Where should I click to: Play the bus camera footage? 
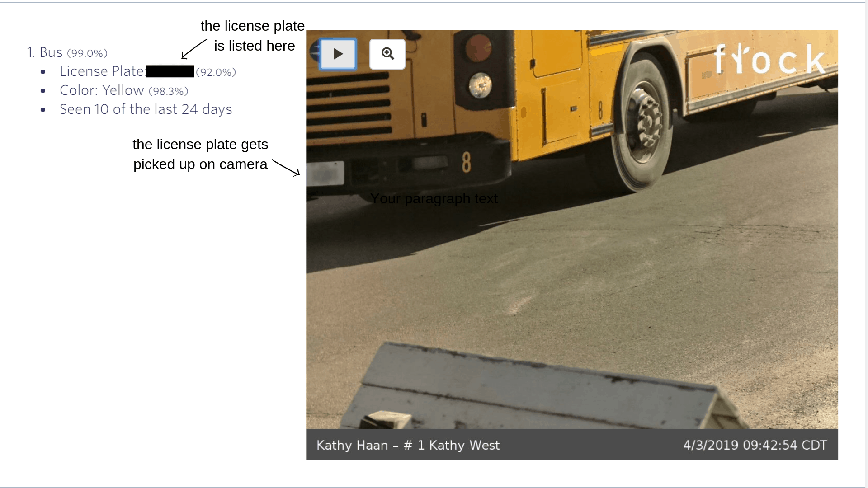[338, 54]
